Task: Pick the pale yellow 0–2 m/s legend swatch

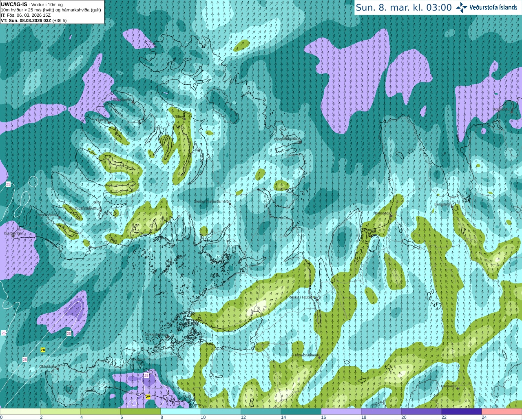Action: pos(20,411)
